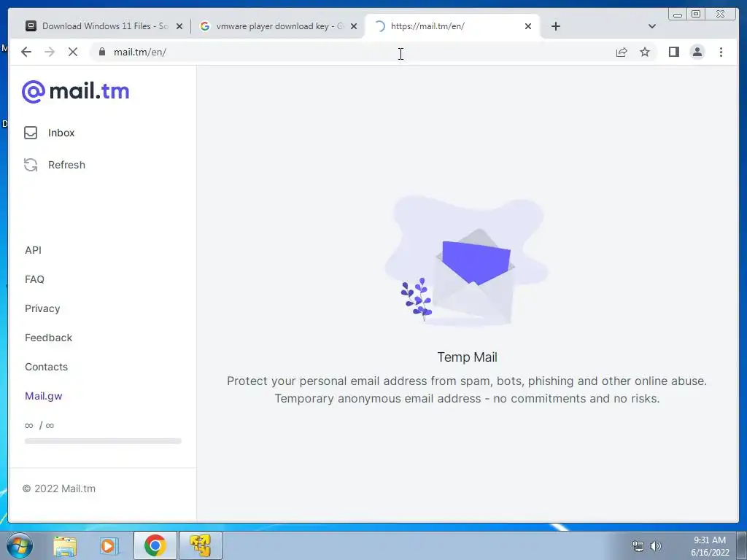Expand the tab search chevron
Screen dimensions: 747x560
(652, 26)
